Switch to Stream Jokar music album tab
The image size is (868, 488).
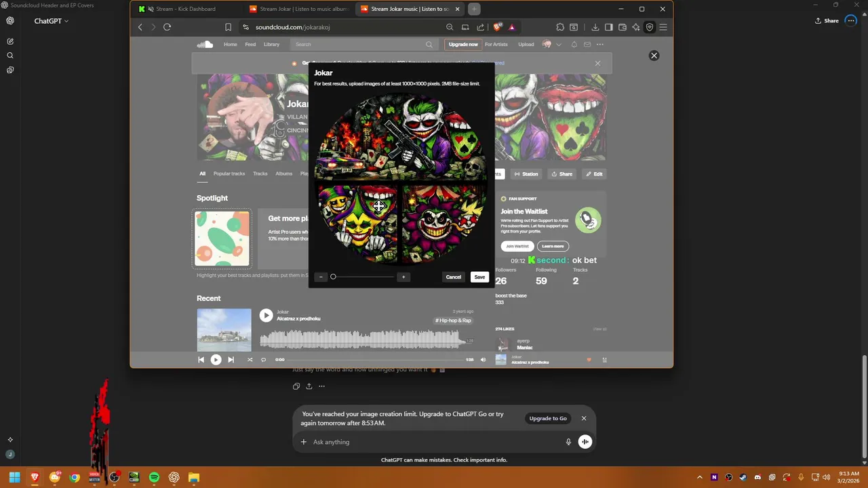point(298,9)
